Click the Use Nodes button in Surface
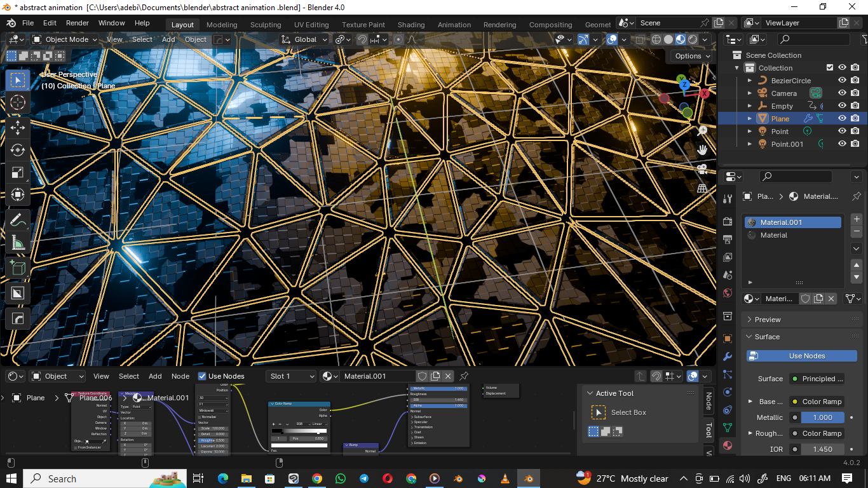Image resolution: width=868 pixels, height=488 pixels. pyautogui.click(x=802, y=356)
